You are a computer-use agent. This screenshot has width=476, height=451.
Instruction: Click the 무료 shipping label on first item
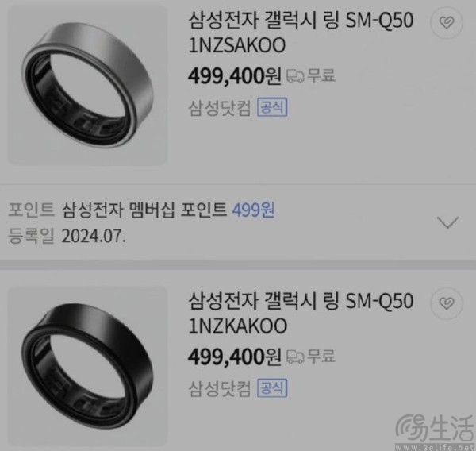(321, 75)
